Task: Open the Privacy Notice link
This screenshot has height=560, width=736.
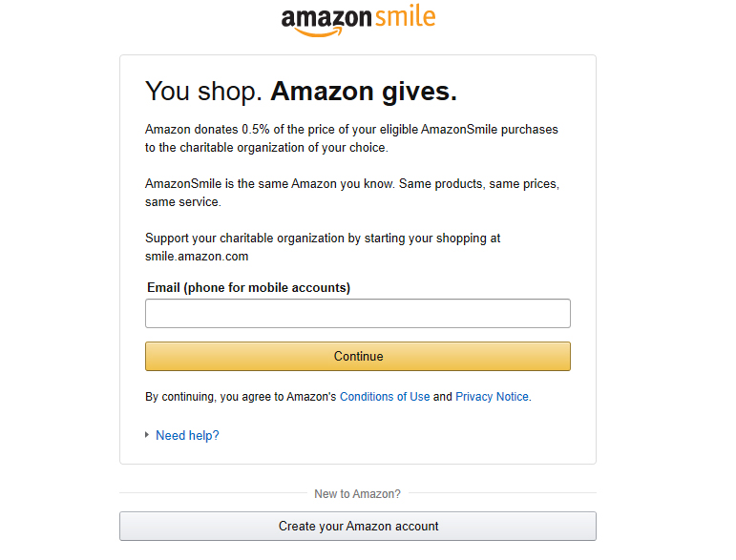Action: [x=492, y=397]
